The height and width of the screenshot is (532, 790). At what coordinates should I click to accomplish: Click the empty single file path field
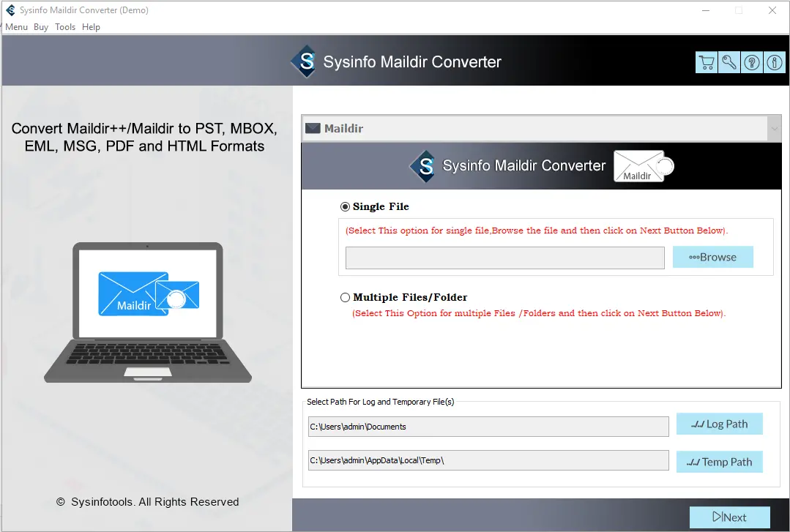[x=505, y=258]
